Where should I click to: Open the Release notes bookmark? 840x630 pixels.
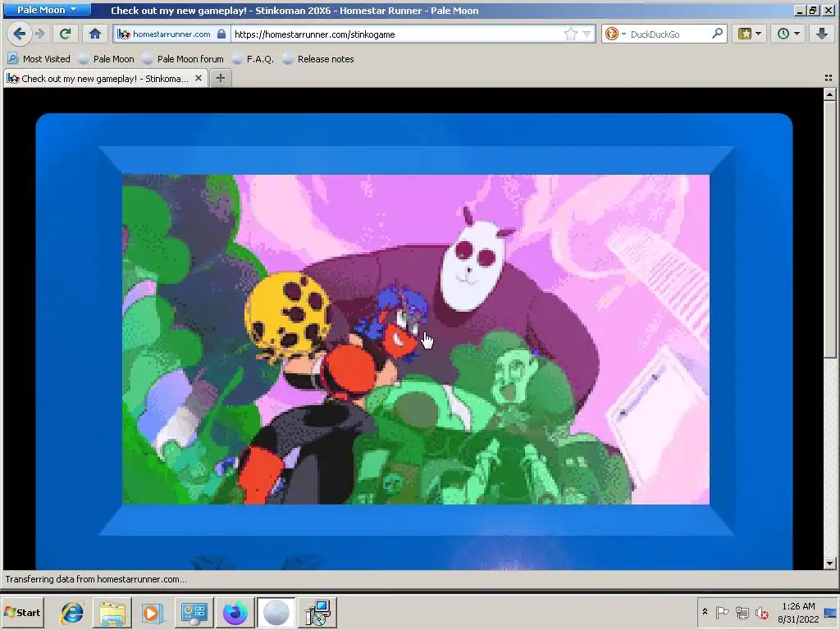tap(318, 59)
